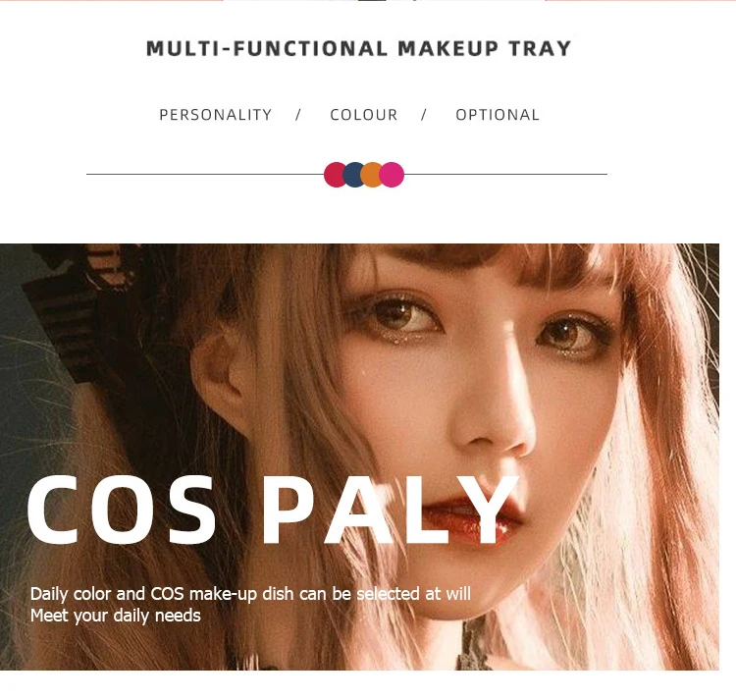The height and width of the screenshot is (700, 736).
Task: Click the slash between PERSONALITY and COLOUR
Action: point(298,115)
